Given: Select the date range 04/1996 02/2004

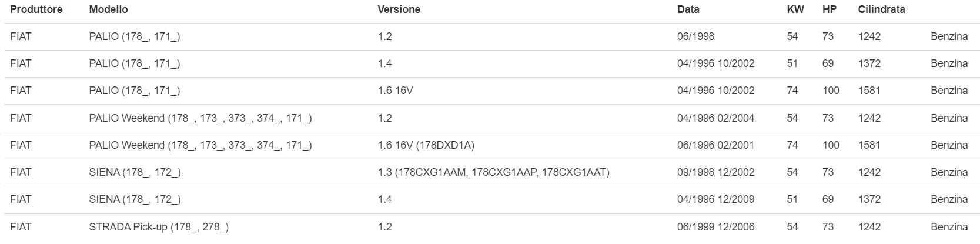Looking at the screenshot, I should [715, 118].
